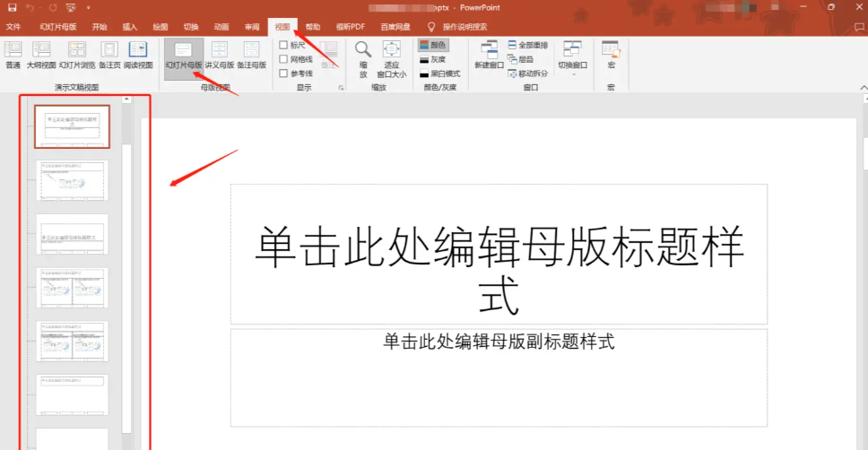Screen dimensions: 868x450
Task: Select the fifth thumbnail comparison layout
Action: (72, 342)
